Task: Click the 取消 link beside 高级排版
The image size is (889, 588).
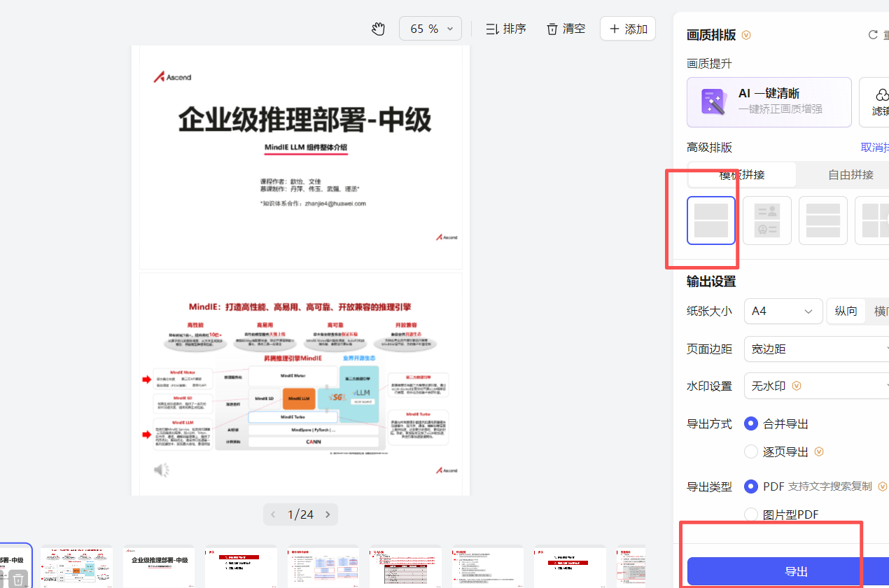Action: (x=874, y=147)
